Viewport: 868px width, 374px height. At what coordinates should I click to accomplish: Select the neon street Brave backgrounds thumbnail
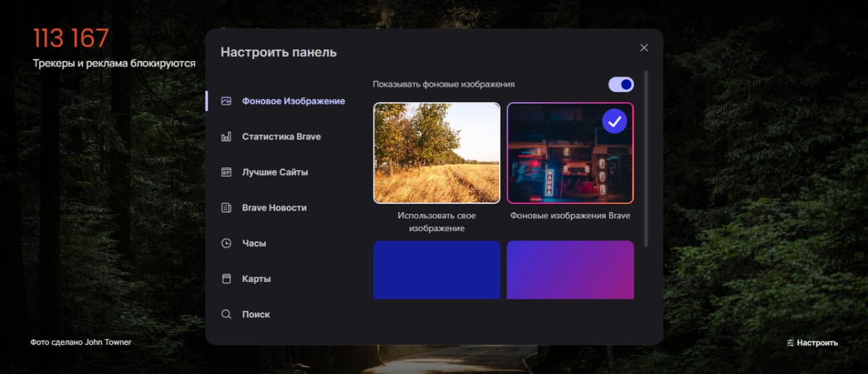coord(570,153)
